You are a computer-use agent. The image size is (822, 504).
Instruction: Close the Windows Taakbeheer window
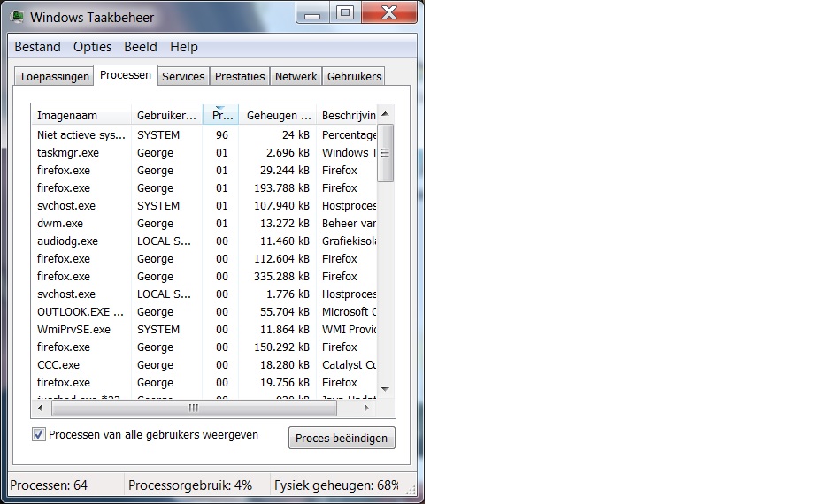click(x=389, y=12)
